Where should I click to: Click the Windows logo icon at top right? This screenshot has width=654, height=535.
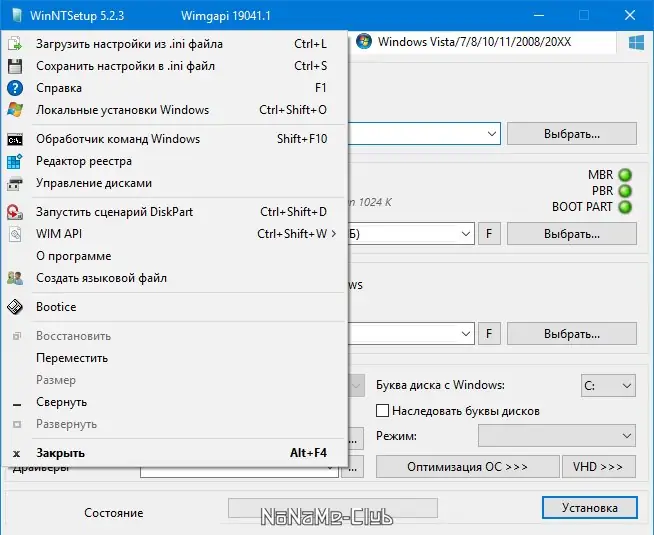click(636, 43)
